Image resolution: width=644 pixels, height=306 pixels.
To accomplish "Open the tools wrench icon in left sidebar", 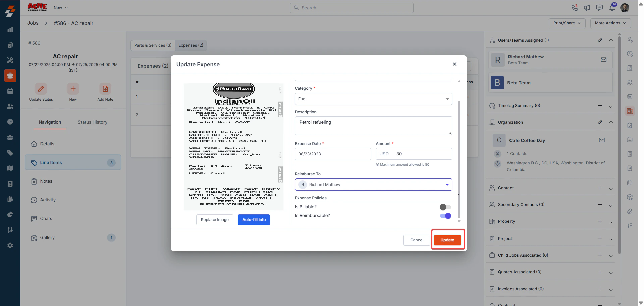I will pos(10,60).
